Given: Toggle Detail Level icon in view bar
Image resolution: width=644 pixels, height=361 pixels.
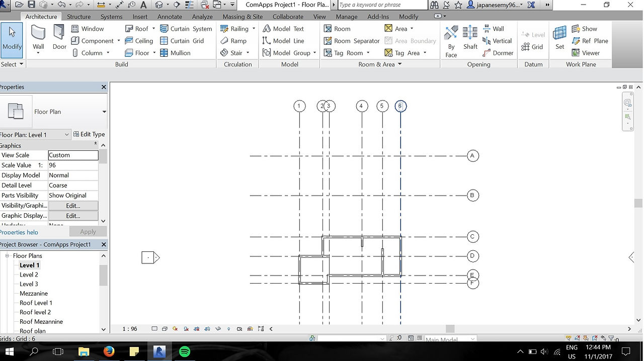Looking at the screenshot, I should pos(154,329).
